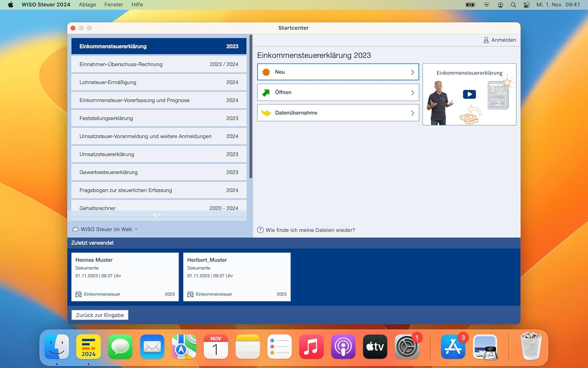Open the Hilfe menu

tap(137, 5)
